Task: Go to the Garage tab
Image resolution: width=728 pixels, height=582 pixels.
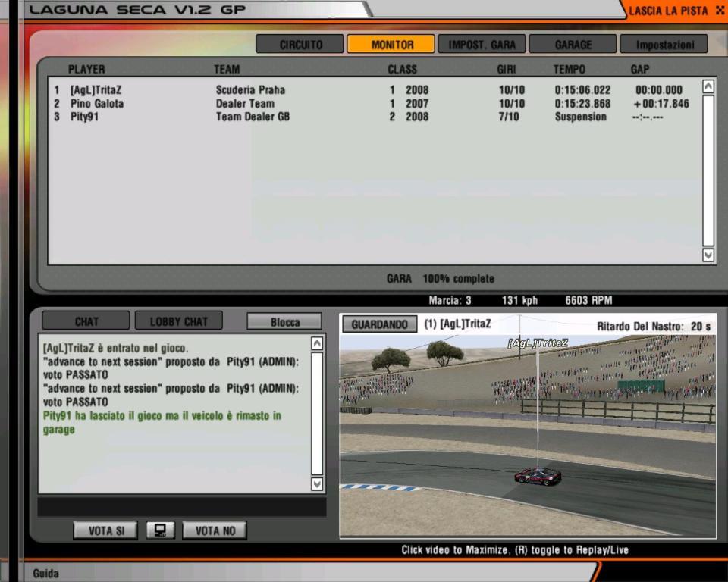Action: coord(573,45)
